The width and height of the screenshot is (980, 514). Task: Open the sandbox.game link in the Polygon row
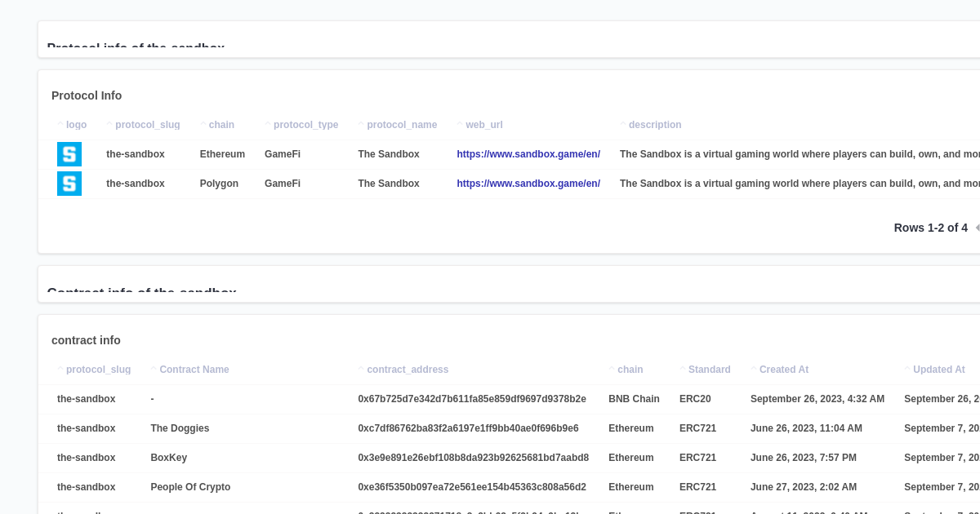528,184
